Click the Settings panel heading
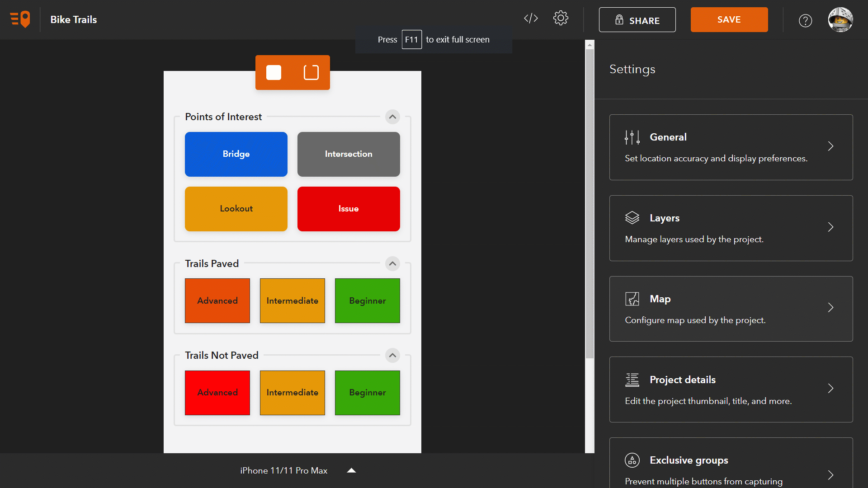 pos(632,69)
